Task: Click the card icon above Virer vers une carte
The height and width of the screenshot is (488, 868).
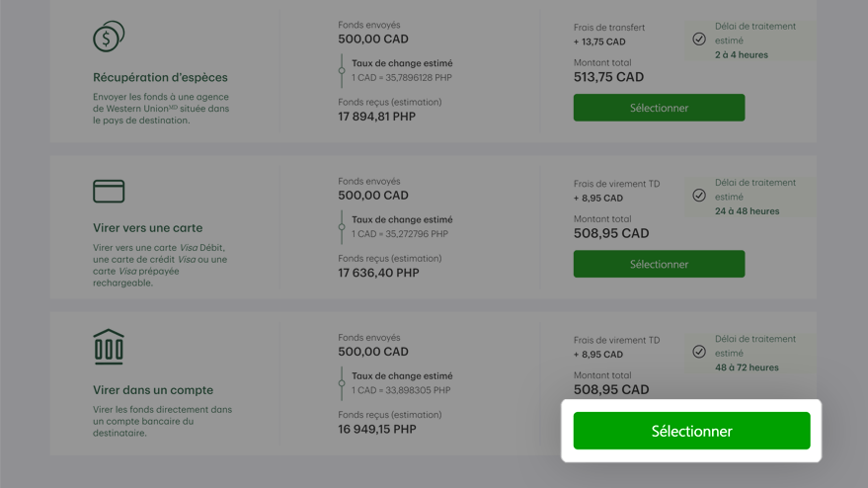Action: pyautogui.click(x=109, y=191)
